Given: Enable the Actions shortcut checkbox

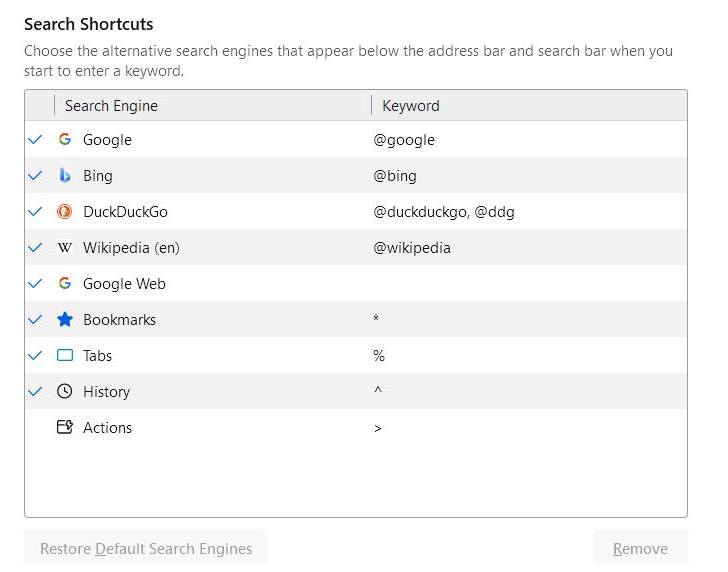Looking at the screenshot, I should (35, 427).
